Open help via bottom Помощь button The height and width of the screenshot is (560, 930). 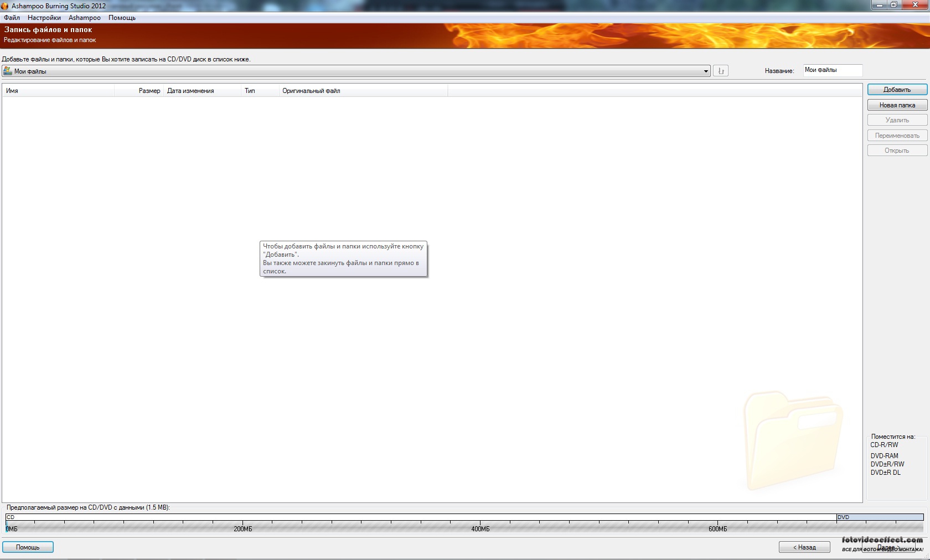click(x=28, y=547)
